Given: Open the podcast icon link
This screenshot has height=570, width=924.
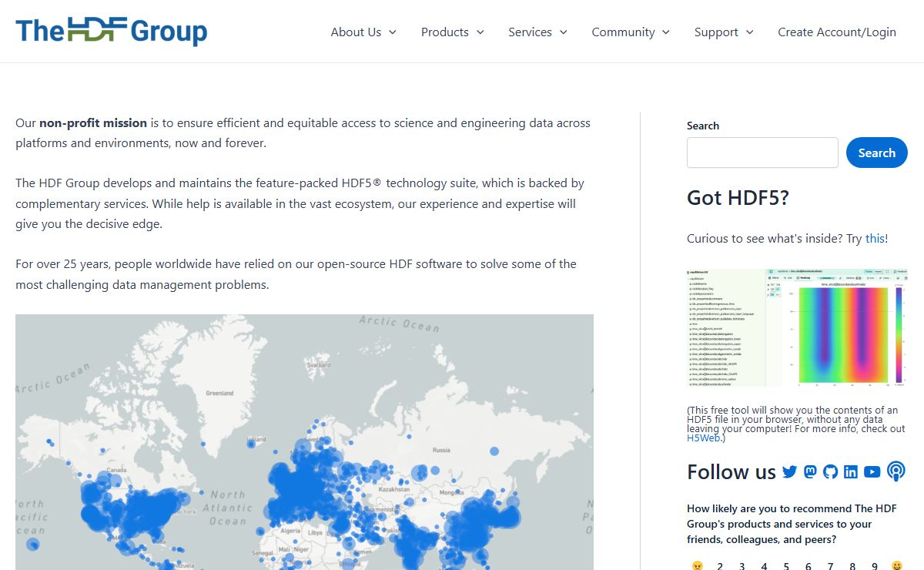Looking at the screenshot, I should [x=896, y=471].
